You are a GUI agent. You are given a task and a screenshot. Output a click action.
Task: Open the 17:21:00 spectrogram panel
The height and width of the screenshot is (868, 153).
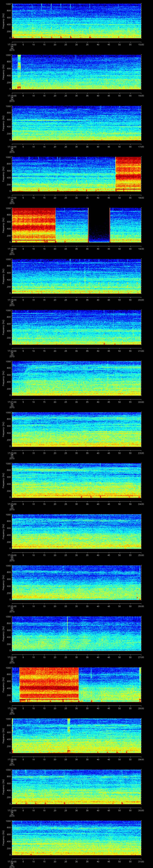click(76, 378)
